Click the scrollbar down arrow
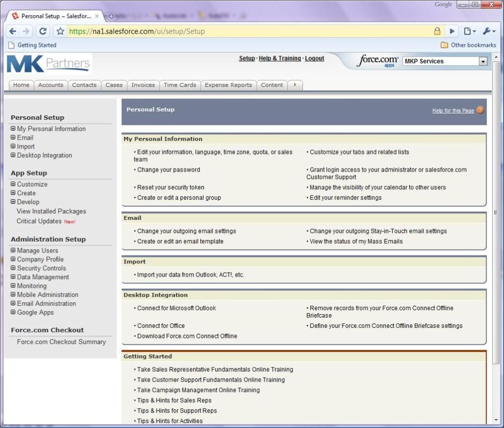 496,420
